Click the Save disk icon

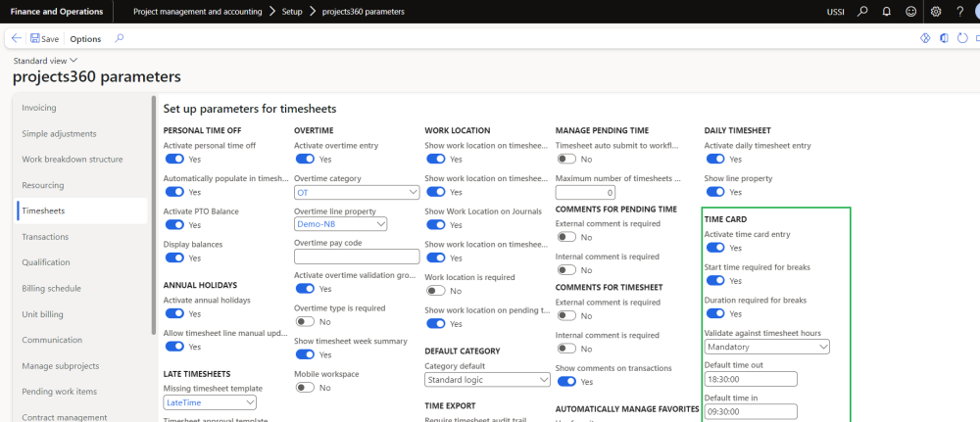coord(35,39)
